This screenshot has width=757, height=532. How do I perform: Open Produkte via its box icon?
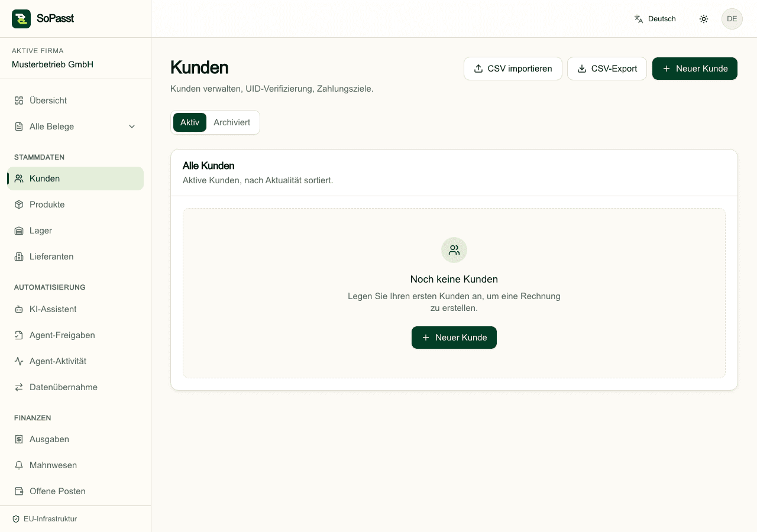[x=19, y=205]
